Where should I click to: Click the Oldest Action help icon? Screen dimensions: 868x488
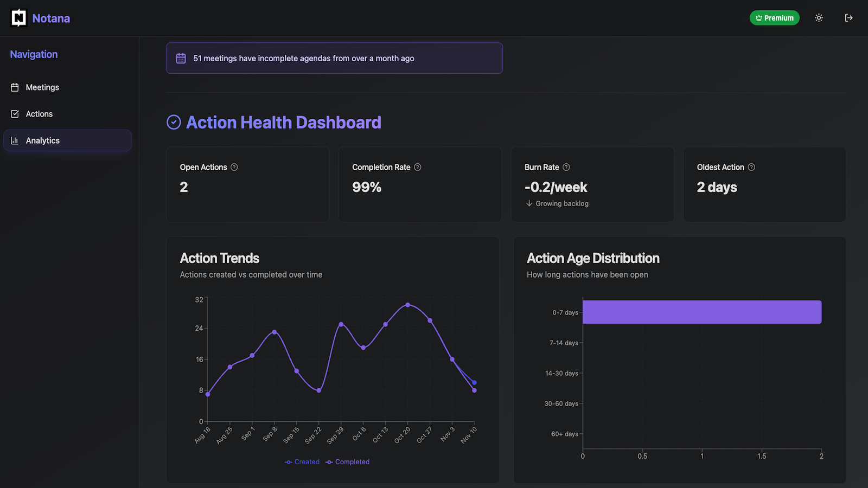pos(751,167)
